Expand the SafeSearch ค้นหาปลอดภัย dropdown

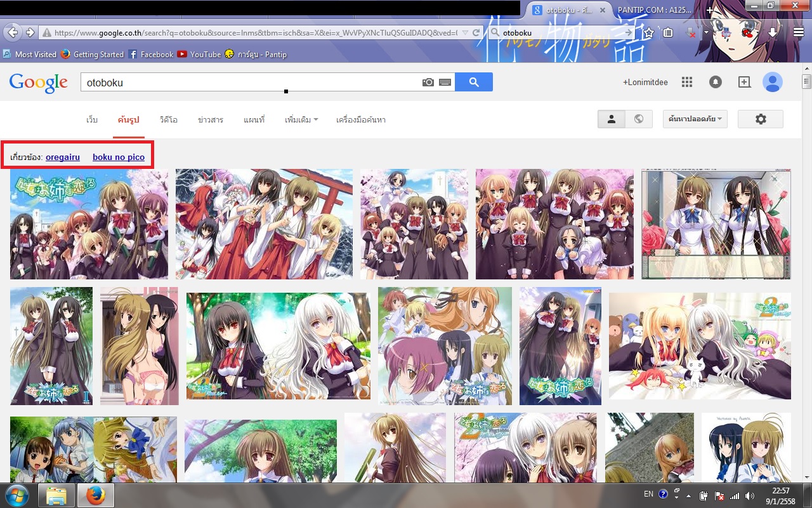point(695,119)
